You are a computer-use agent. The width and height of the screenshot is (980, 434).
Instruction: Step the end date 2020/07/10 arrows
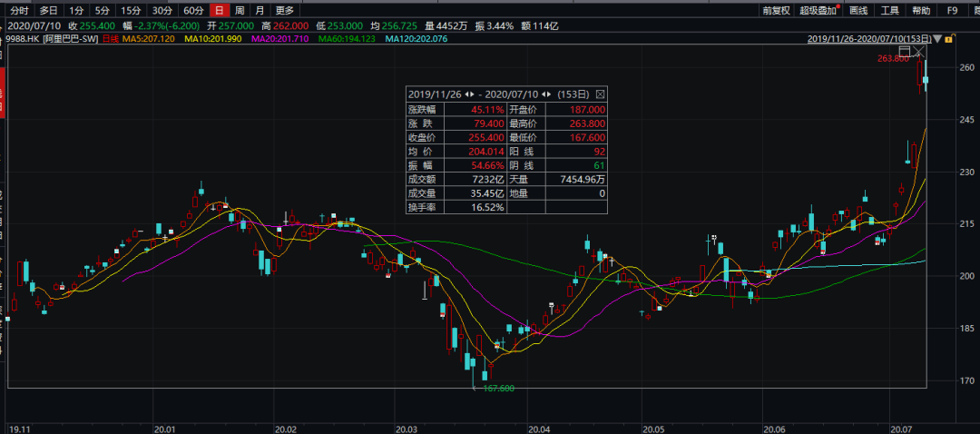coord(545,94)
